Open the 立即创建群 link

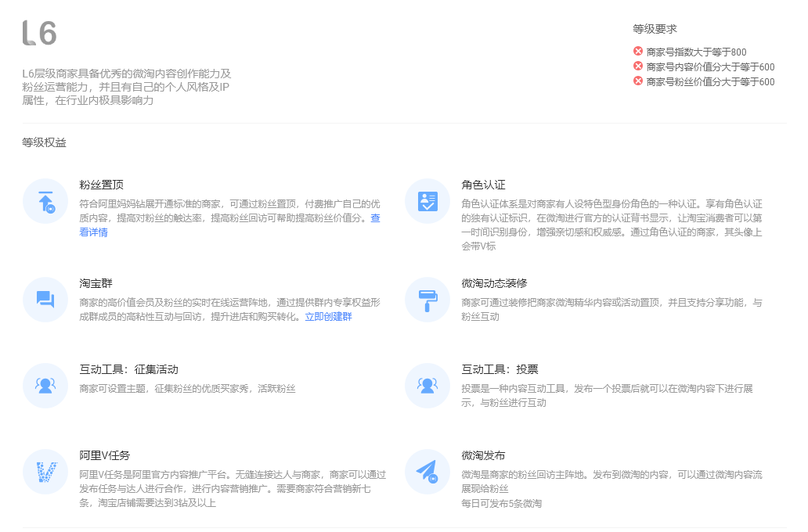tap(328, 317)
